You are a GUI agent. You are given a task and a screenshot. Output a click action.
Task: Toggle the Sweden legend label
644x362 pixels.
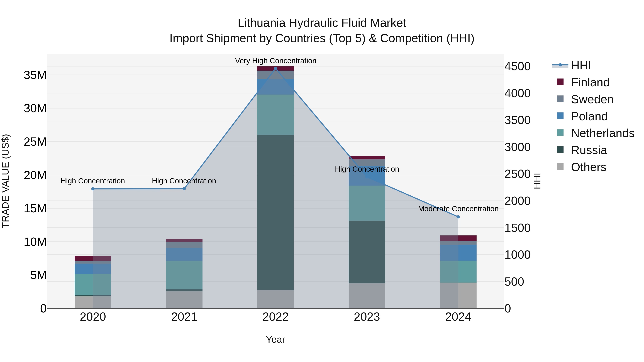(x=592, y=99)
